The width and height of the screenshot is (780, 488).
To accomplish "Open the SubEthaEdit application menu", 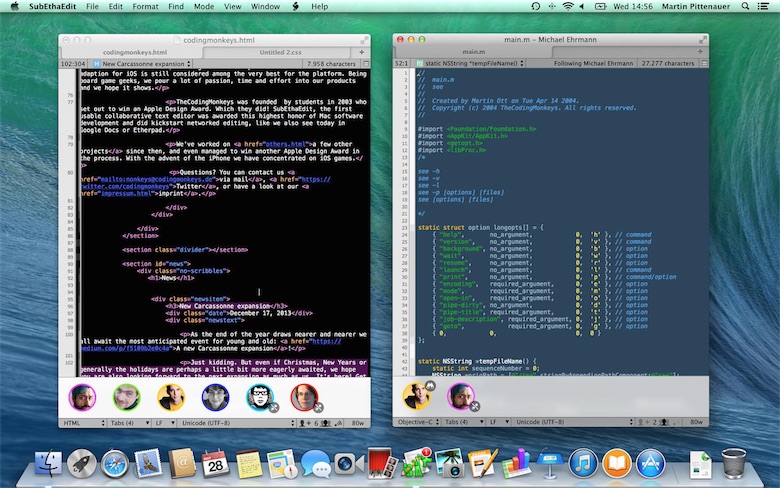I will 52,6.
